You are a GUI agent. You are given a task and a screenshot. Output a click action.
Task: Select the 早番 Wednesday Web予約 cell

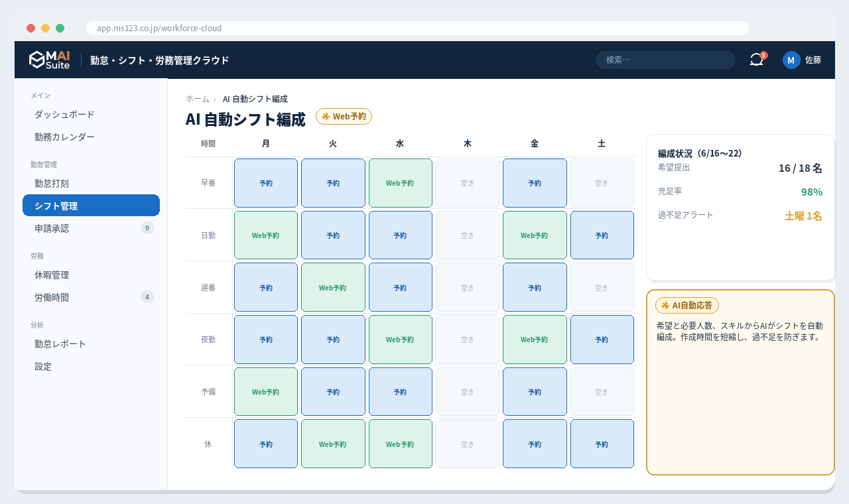point(400,183)
